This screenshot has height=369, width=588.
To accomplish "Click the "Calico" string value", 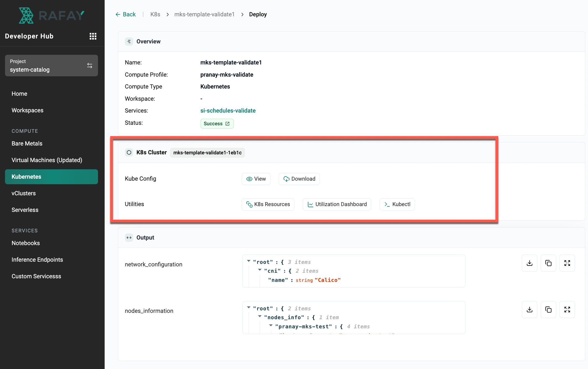I will pos(327,280).
